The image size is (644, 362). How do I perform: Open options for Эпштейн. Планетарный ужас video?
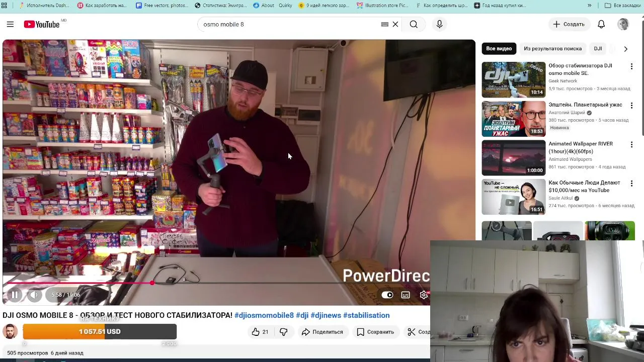[631, 105]
